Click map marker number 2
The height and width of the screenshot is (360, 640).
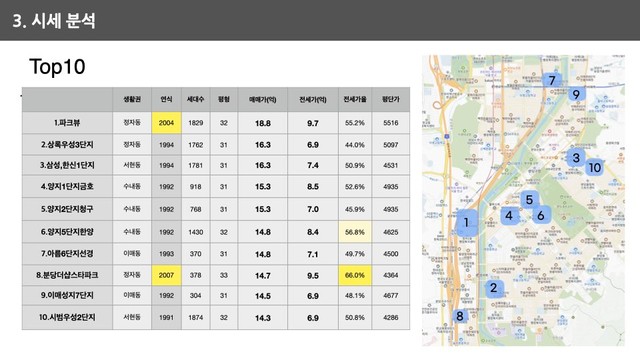[494, 288]
